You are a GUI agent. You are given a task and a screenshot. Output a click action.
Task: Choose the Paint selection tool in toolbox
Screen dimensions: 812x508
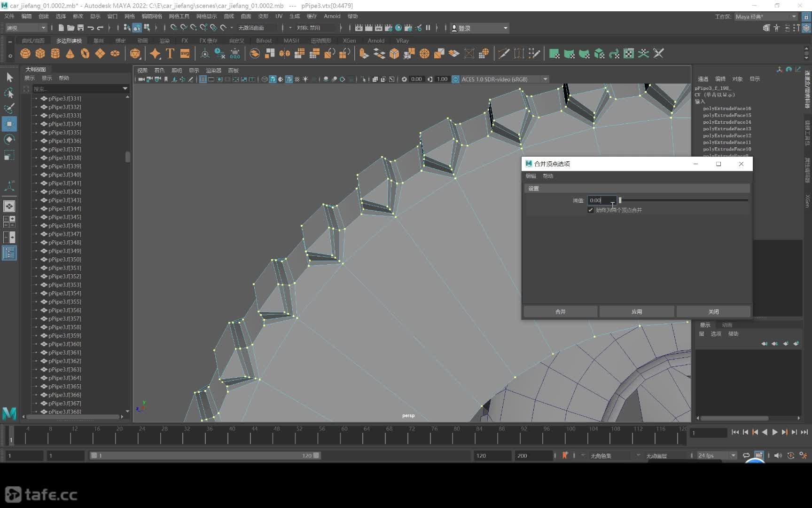click(x=9, y=108)
